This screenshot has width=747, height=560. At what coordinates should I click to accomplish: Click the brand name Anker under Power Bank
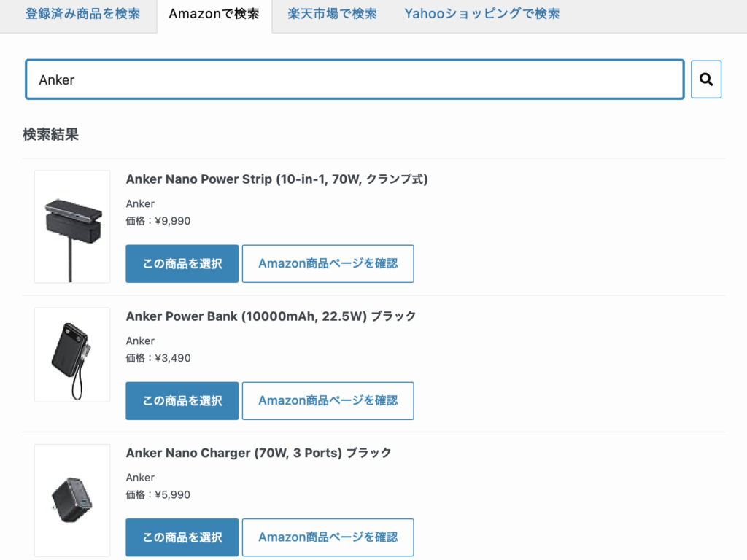[140, 341]
